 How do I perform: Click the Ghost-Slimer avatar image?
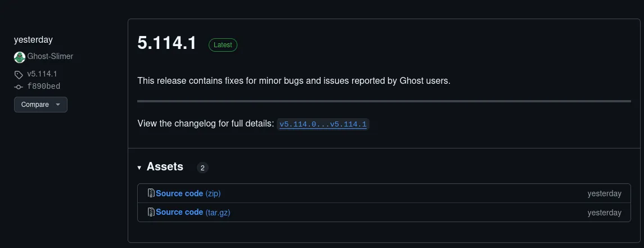pyautogui.click(x=20, y=57)
